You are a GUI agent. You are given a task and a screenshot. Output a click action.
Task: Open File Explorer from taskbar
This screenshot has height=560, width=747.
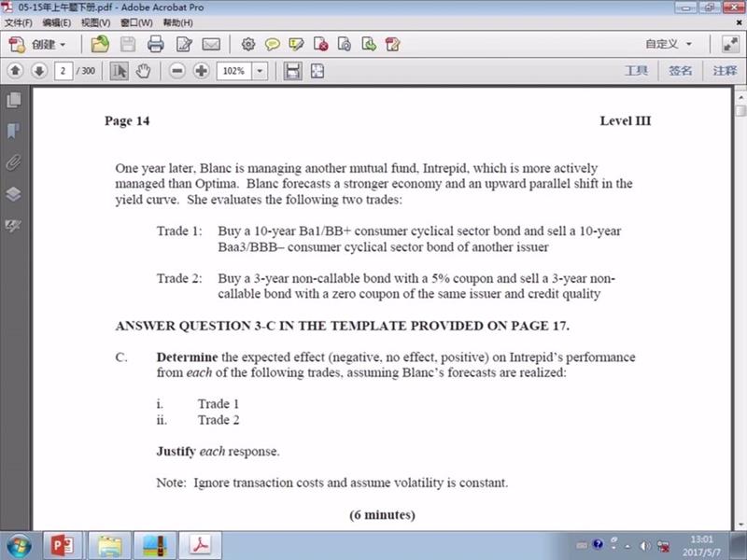click(109, 546)
